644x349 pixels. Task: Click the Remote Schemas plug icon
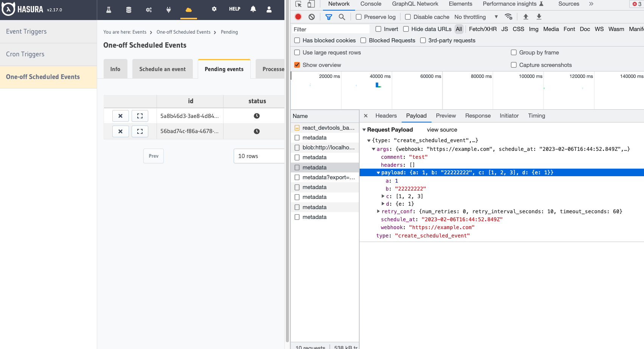(169, 10)
